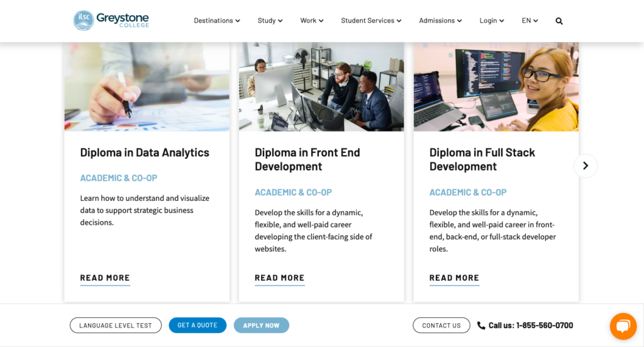Open the Diploma in Data Analytics title
Screen dimensions: 644x347
(145, 152)
